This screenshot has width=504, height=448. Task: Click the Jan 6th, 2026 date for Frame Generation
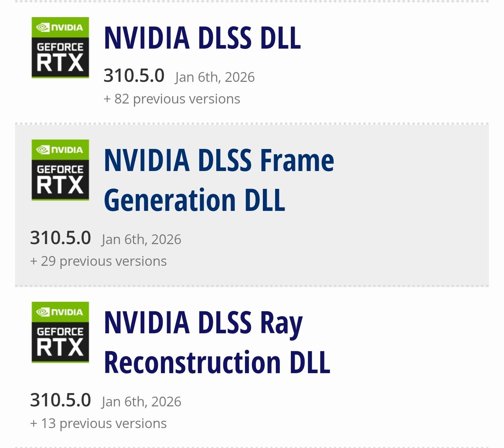[141, 240]
